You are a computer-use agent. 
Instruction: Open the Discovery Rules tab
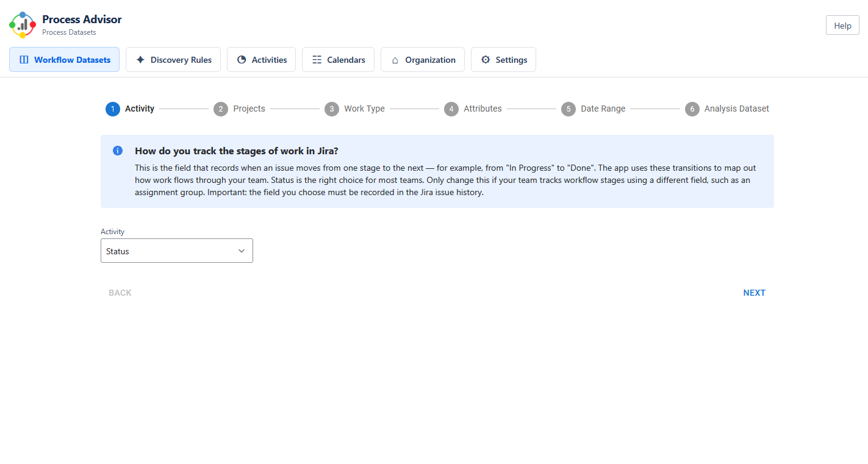click(173, 60)
